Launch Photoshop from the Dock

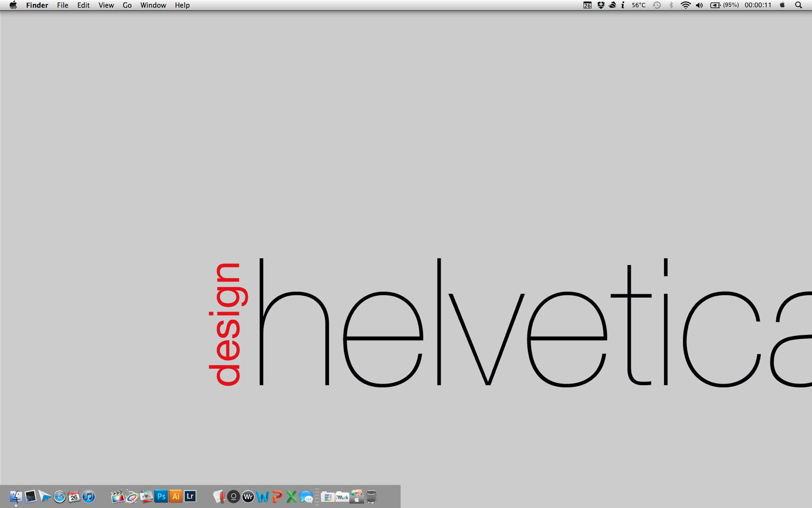[161, 497]
